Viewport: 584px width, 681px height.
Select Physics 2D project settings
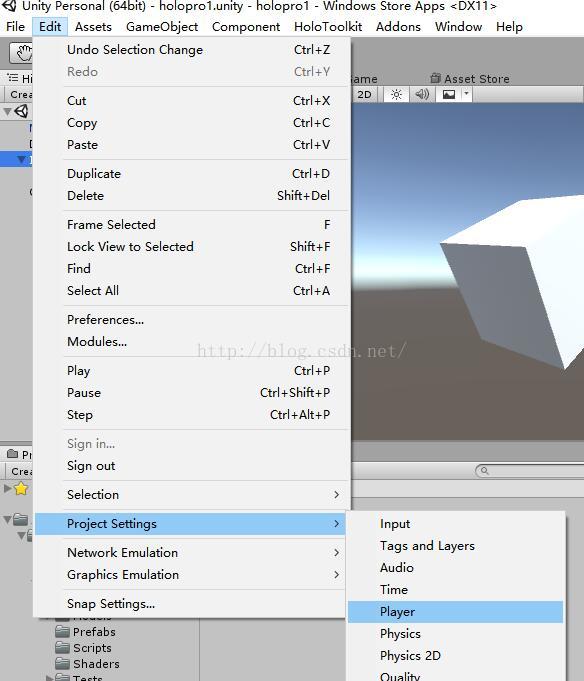[456, 655]
